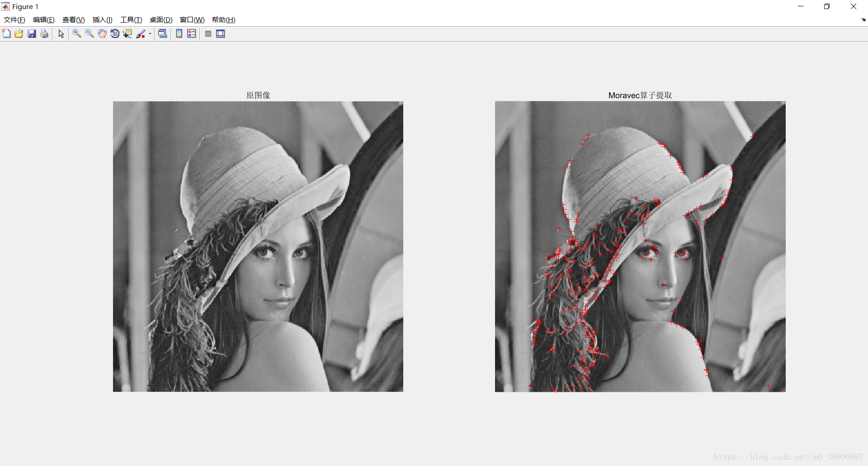Open the 插入(I) menu
The image size is (868, 466).
pos(103,20)
